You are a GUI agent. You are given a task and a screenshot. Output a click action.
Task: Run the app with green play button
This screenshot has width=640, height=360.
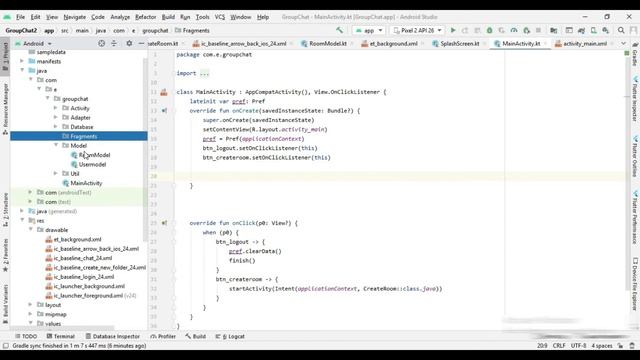click(x=453, y=30)
